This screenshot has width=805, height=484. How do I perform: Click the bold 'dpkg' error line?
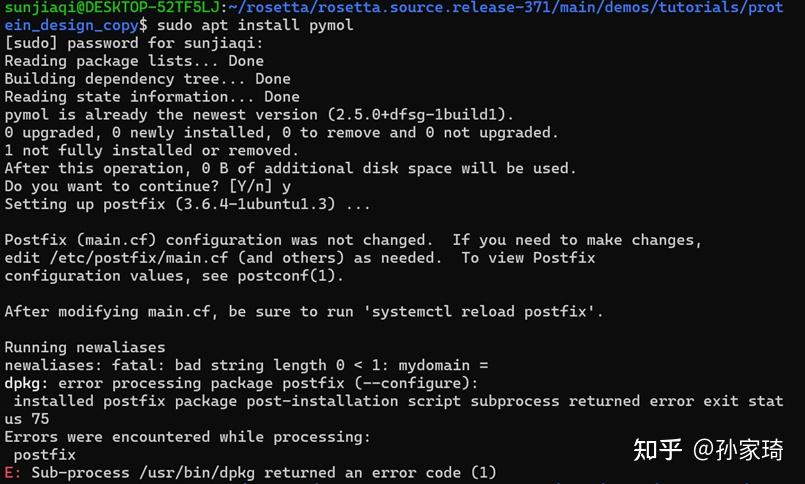241,383
